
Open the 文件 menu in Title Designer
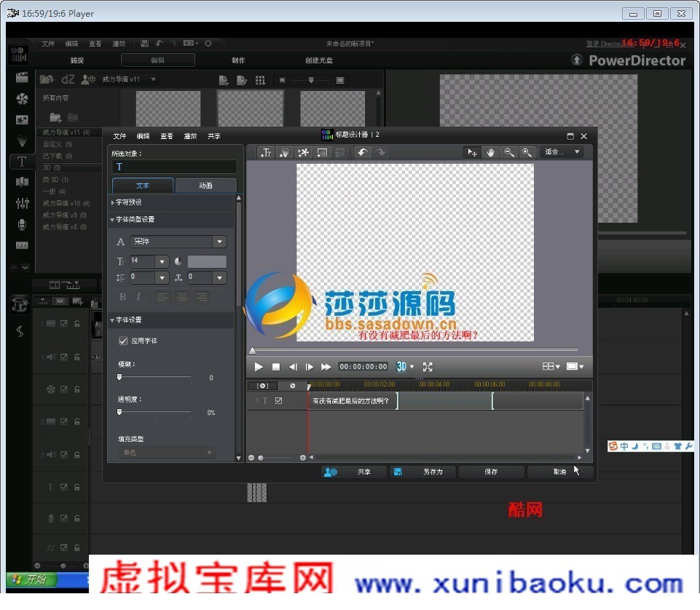(x=119, y=136)
